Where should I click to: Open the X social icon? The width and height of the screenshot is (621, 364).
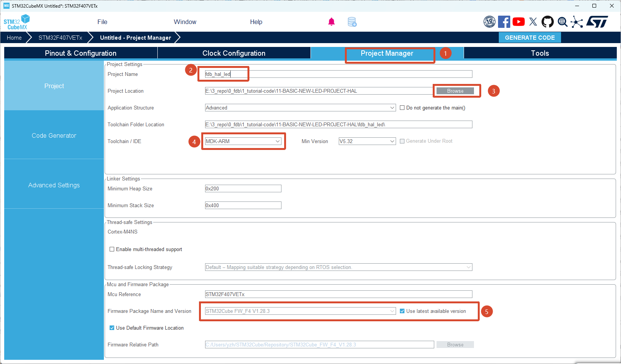(x=533, y=22)
